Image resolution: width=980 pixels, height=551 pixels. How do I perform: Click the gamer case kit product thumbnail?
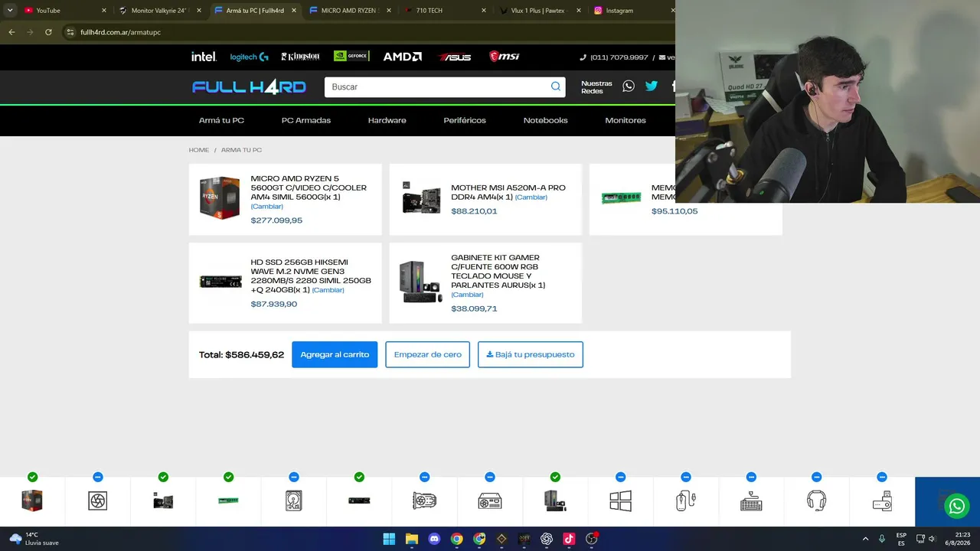pyautogui.click(x=421, y=282)
